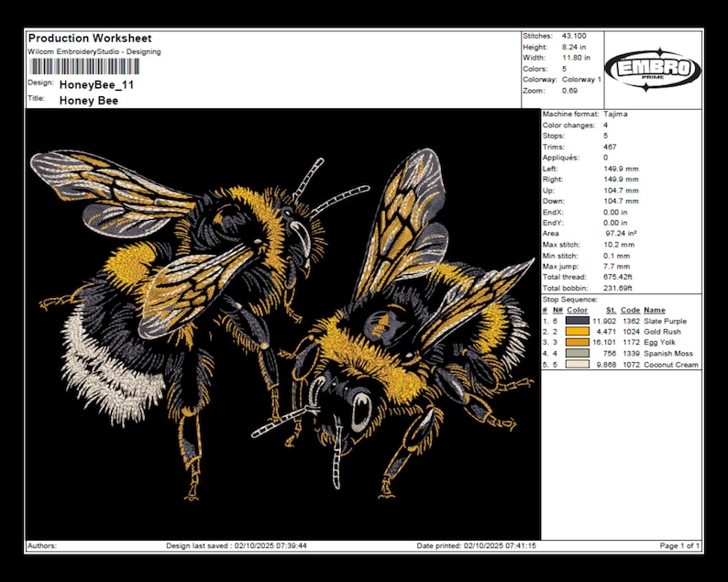
Task: Click the Min stitch value '0.1 mm'
Action: coord(616,256)
